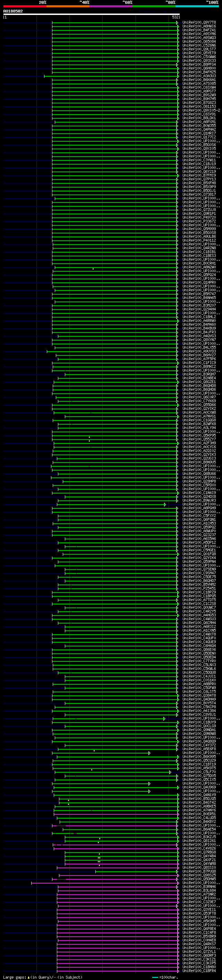The width and height of the screenshot is (222, 980).
Task: Select hit label UniRef100_A7NVG1
Action: pyautogui.click(x=199, y=416)
